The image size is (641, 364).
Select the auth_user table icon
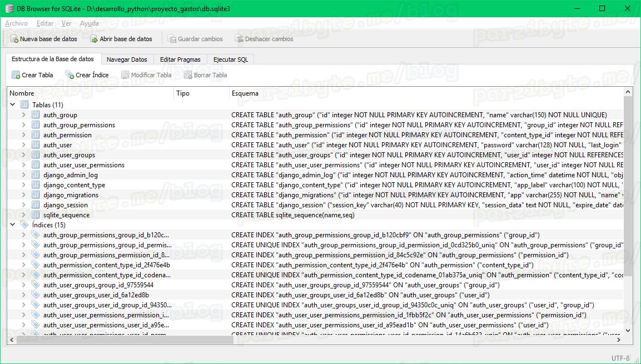tap(36, 145)
